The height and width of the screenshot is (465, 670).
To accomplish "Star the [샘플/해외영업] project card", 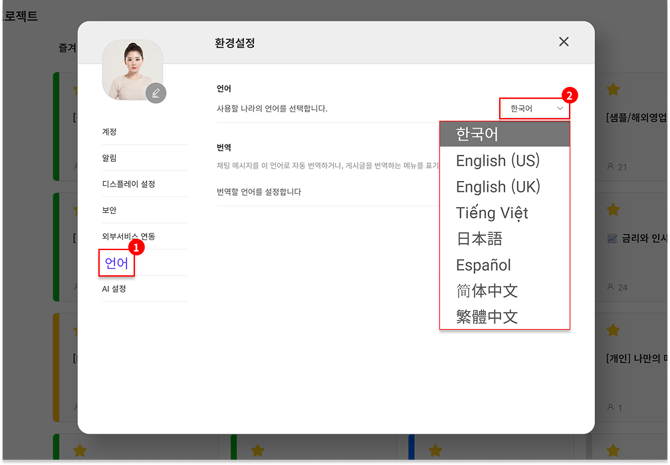I will 614,90.
